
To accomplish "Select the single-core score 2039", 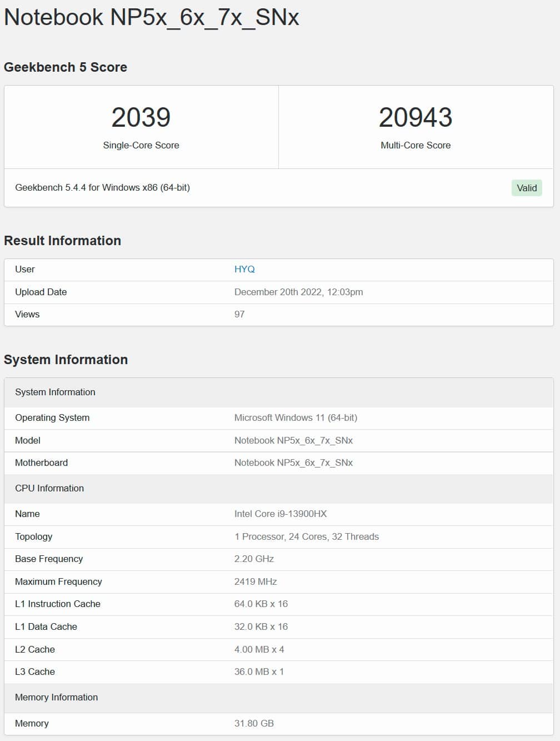I will [x=141, y=117].
